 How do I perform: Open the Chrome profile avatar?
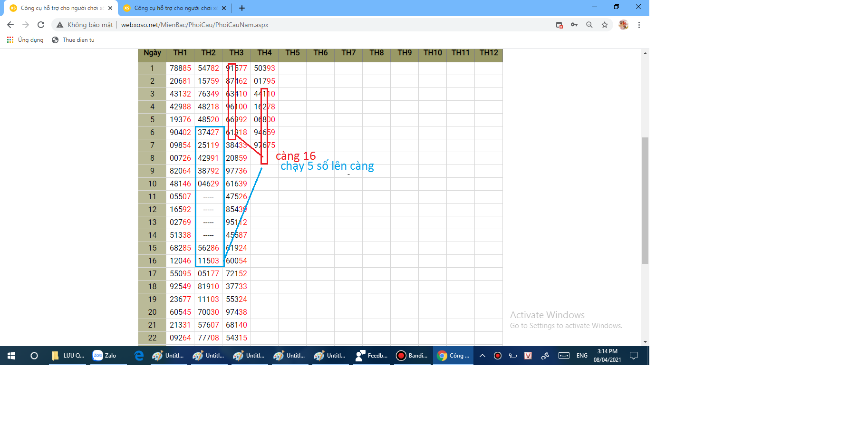click(623, 25)
